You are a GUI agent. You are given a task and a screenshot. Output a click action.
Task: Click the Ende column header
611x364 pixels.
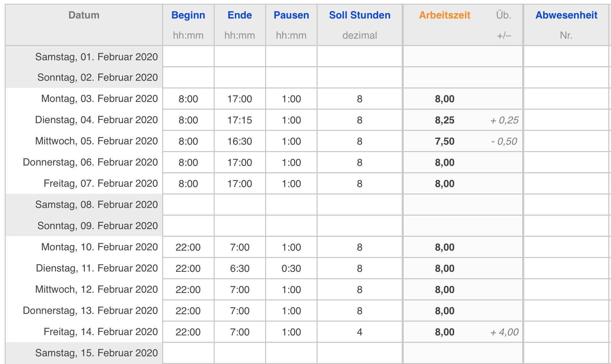pyautogui.click(x=240, y=15)
